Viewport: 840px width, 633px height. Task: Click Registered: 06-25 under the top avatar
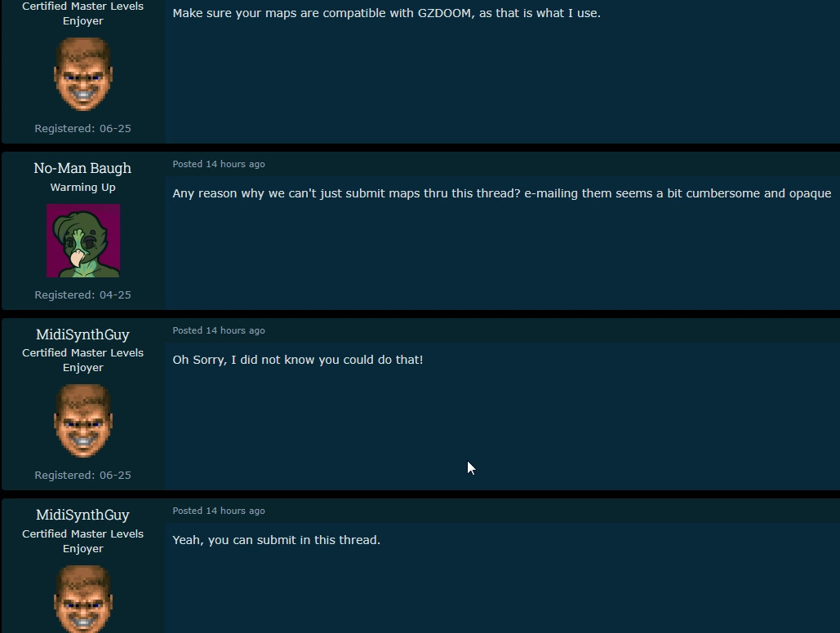point(82,129)
